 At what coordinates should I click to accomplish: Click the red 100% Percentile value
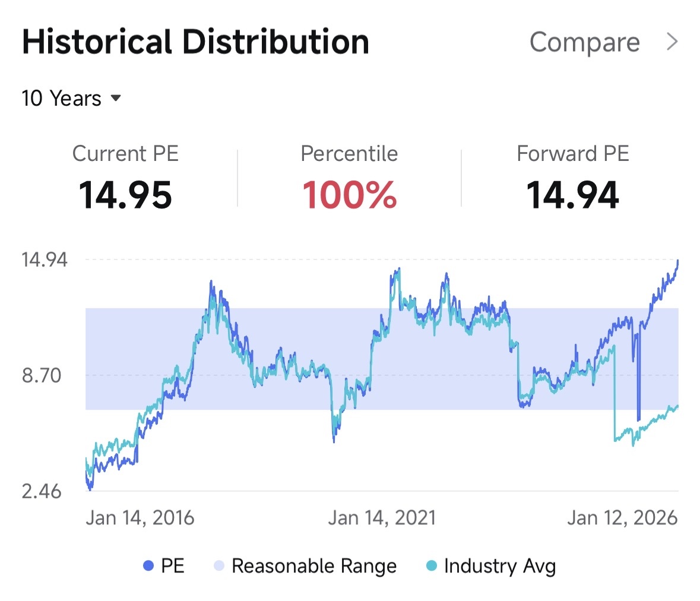tap(349, 195)
